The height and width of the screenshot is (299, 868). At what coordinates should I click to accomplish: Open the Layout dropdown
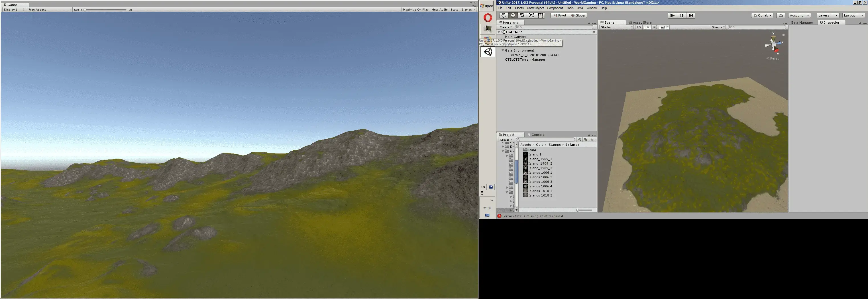click(853, 15)
